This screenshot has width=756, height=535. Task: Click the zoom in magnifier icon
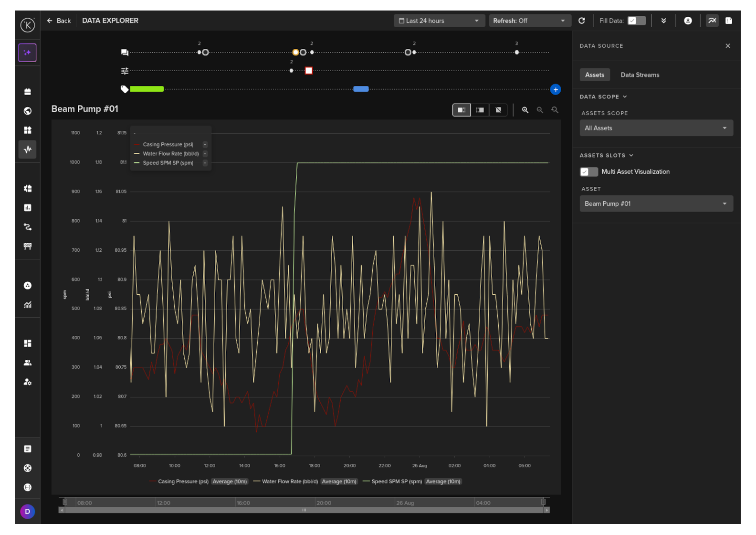(525, 110)
